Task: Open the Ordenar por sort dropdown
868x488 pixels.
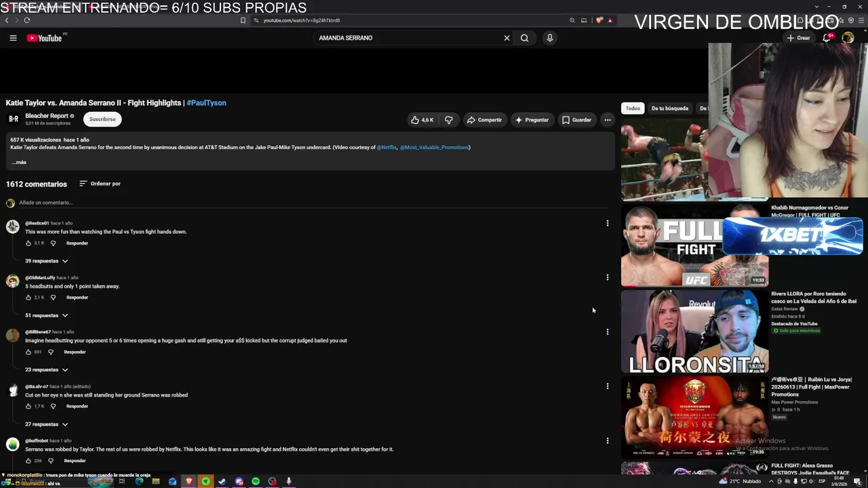Action: click(x=100, y=184)
